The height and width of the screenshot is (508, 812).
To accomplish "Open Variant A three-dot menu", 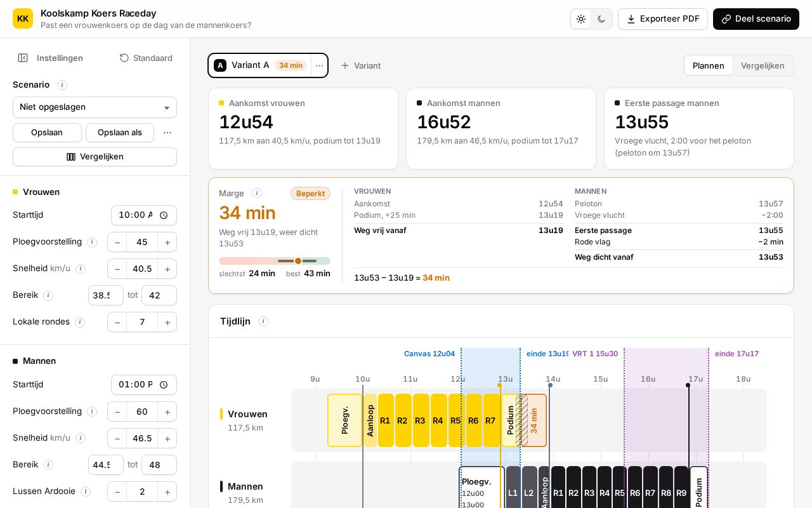I will point(319,65).
